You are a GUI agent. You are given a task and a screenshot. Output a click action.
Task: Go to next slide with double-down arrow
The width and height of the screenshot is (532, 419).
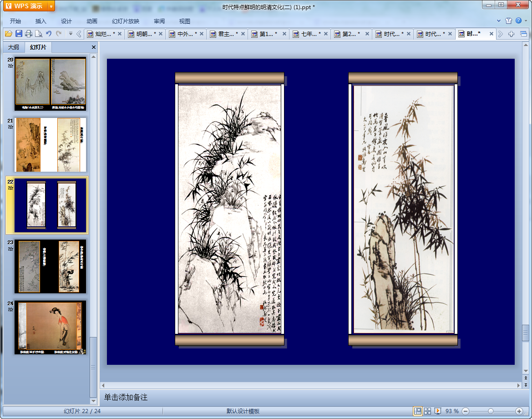[x=526, y=385]
